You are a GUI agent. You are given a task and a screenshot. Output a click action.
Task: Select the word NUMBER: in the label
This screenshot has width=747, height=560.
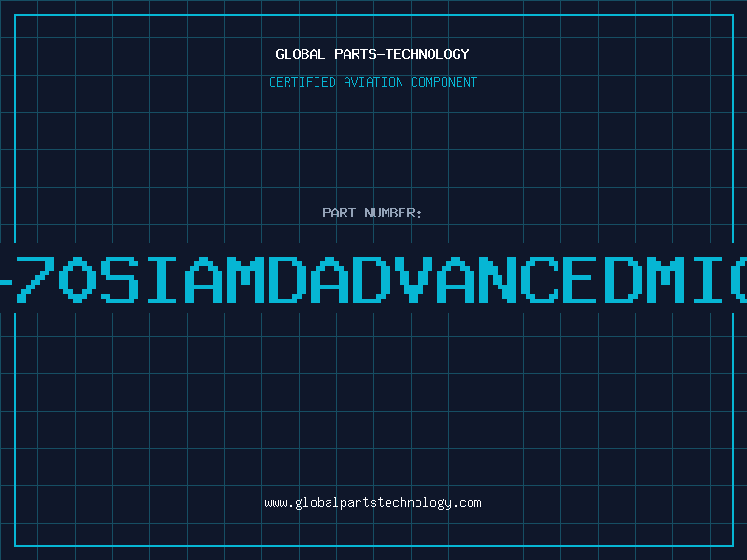(393, 213)
